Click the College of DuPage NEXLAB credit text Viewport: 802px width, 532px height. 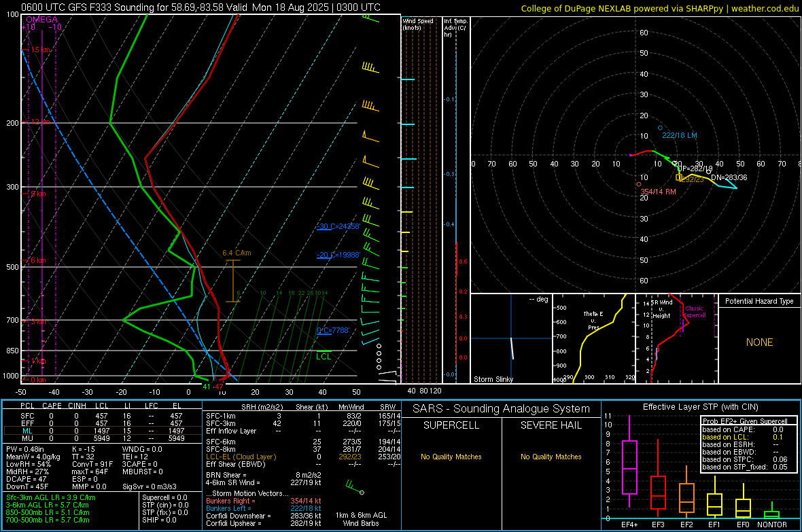tap(659, 8)
